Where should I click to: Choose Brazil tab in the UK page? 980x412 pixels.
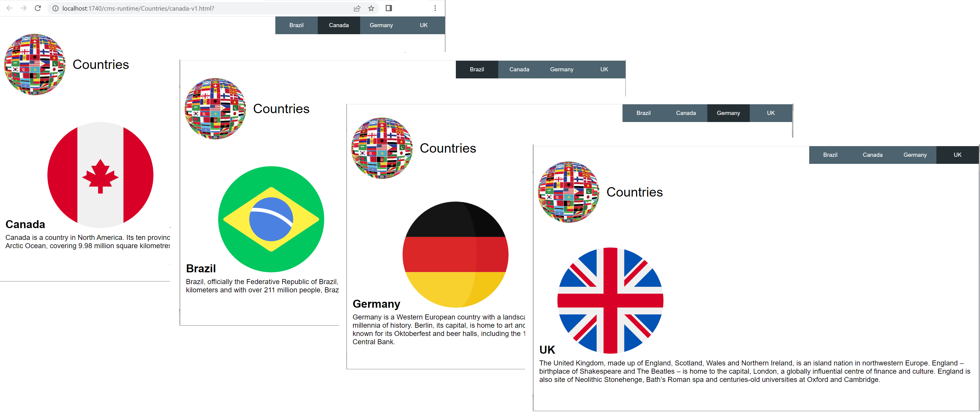830,155
